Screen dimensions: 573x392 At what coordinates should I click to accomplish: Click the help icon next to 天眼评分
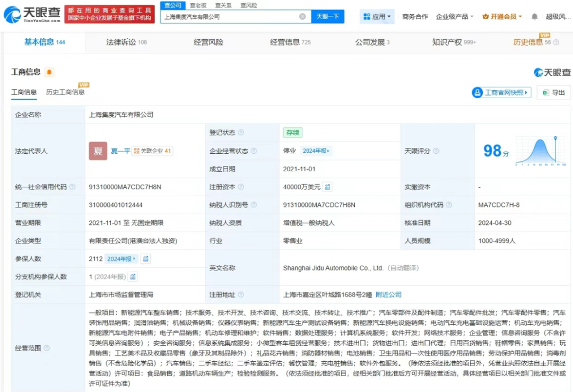(436, 151)
